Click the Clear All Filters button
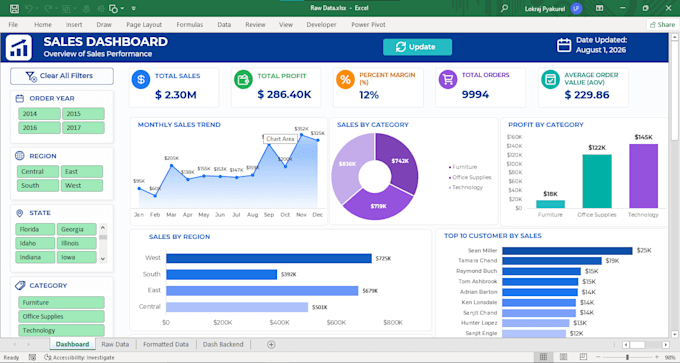The height and width of the screenshot is (363, 680). coord(62,76)
